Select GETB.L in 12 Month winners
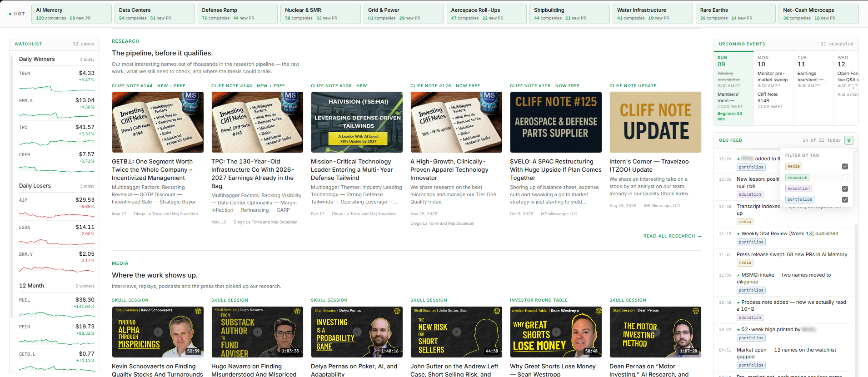Screen dimensions: 868x377 pos(57,361)
